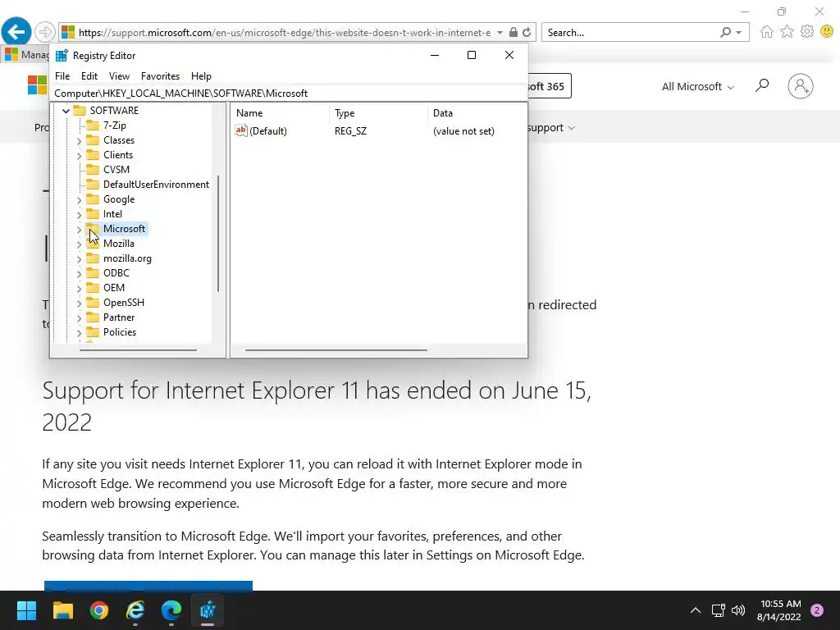
Task: Switch to Registry Editor taskbar icon
Action: pyautogui.click(x=208, y=610)
